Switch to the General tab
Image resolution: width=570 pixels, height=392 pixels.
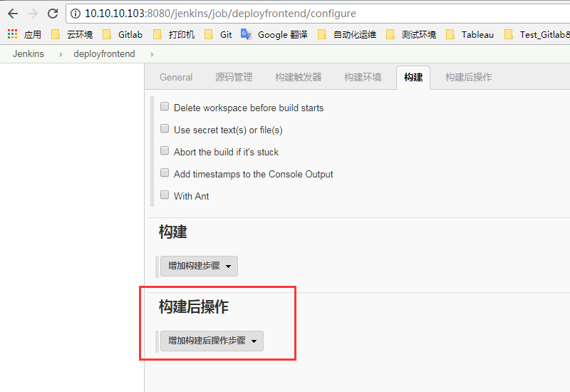click(x=176, y=77)
